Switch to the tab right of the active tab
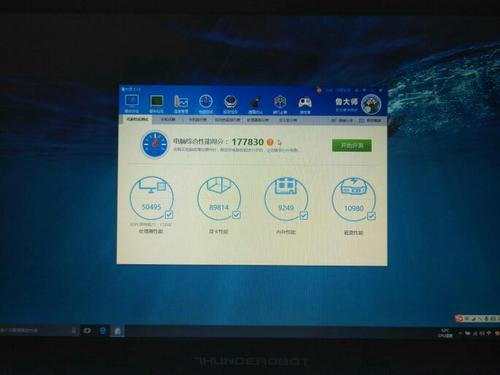The height and width of the screenshot is (375, 500). pos(168,119)
